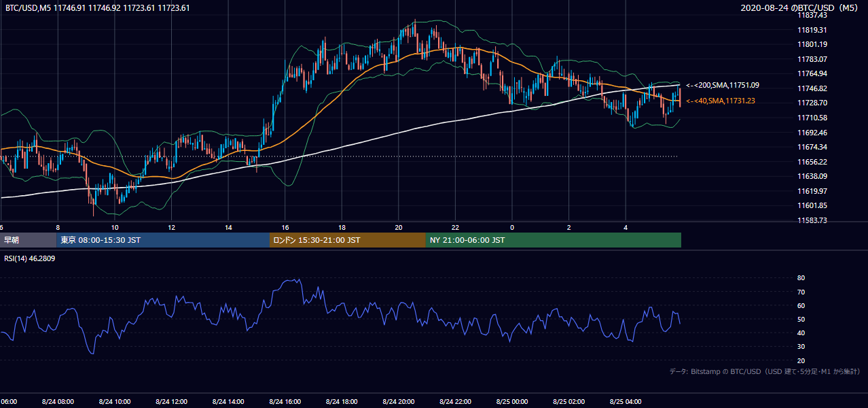This screenshot has width=868, height=408.
Task: Click price axis value 11764.94
Action: pyautogui.click(x=812, y=73)
